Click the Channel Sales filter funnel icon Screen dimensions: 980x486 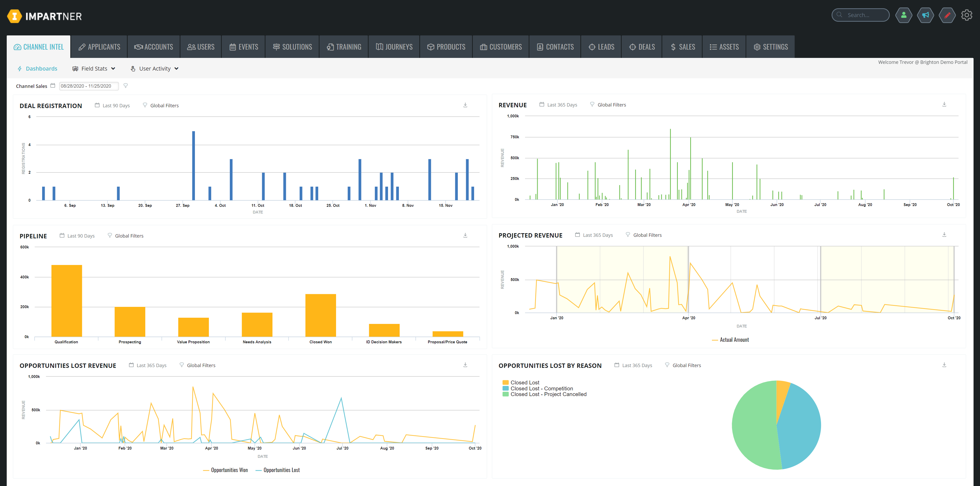pos(126,86)
